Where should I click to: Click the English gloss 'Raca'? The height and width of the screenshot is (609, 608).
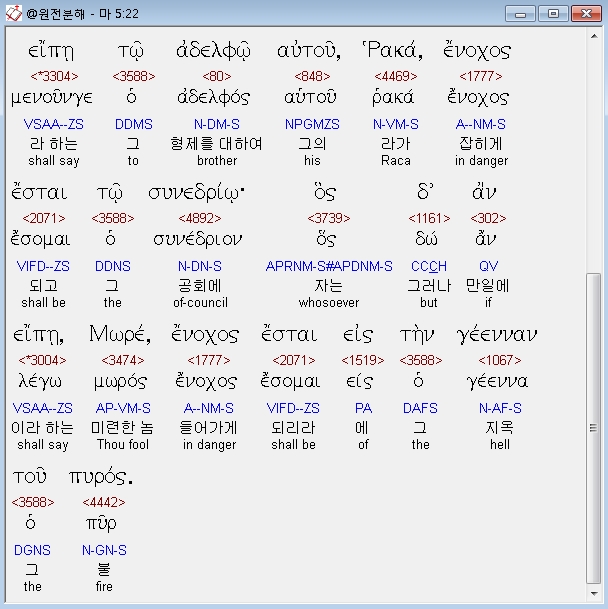click(x=395, y=160)
